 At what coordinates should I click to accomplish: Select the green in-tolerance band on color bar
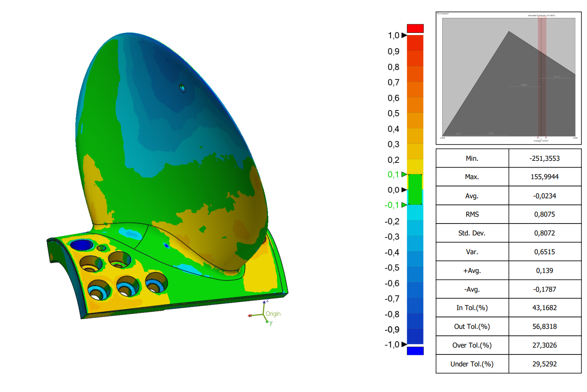(415, 189)
